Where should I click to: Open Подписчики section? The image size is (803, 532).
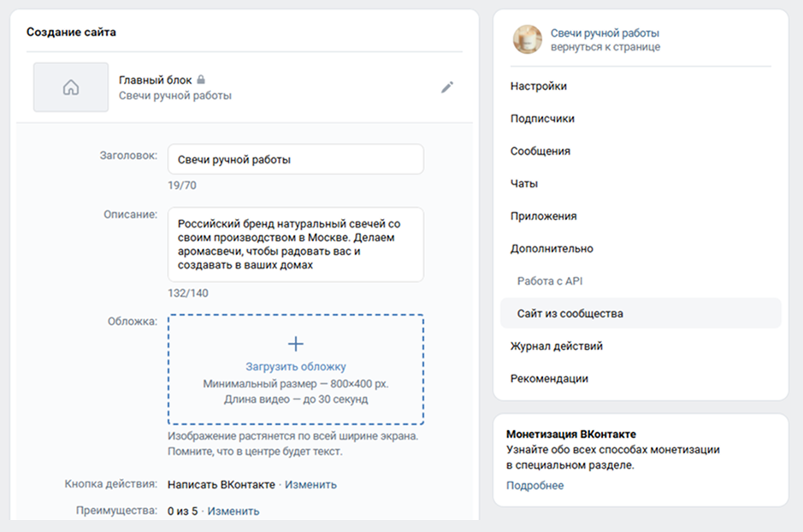point(542,119)
